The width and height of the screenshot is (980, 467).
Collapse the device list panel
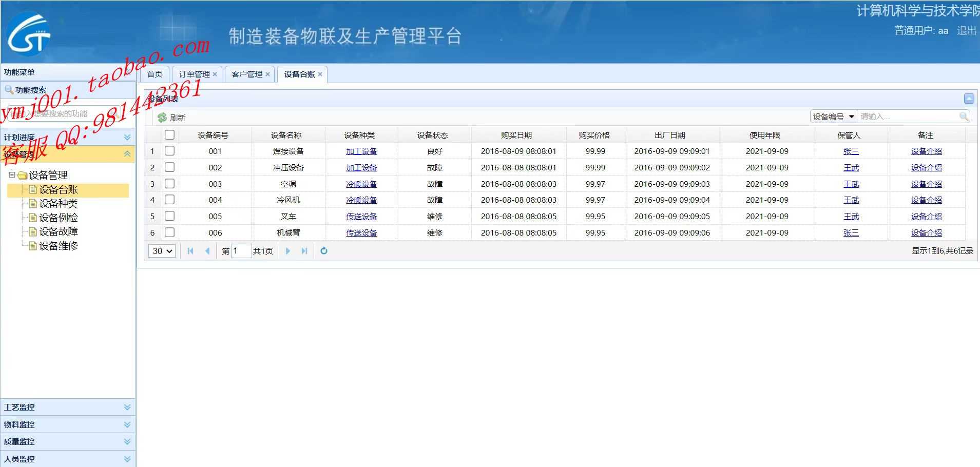tap(969, 98)
